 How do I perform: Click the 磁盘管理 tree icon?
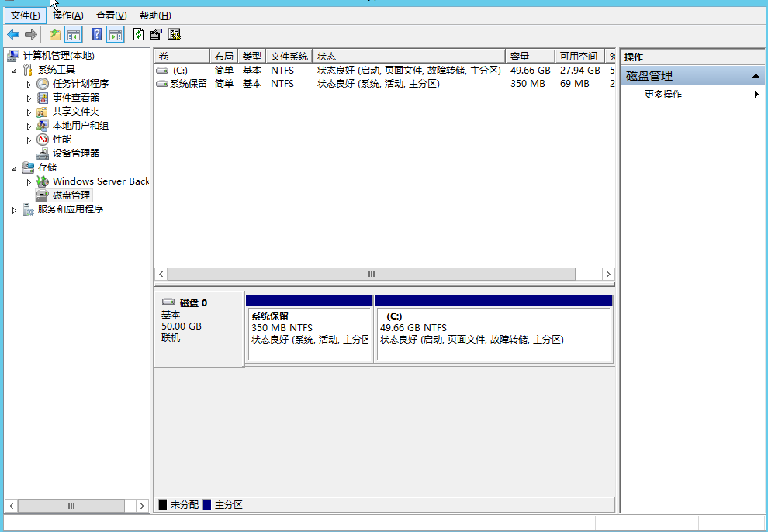[x=43, y=195]
